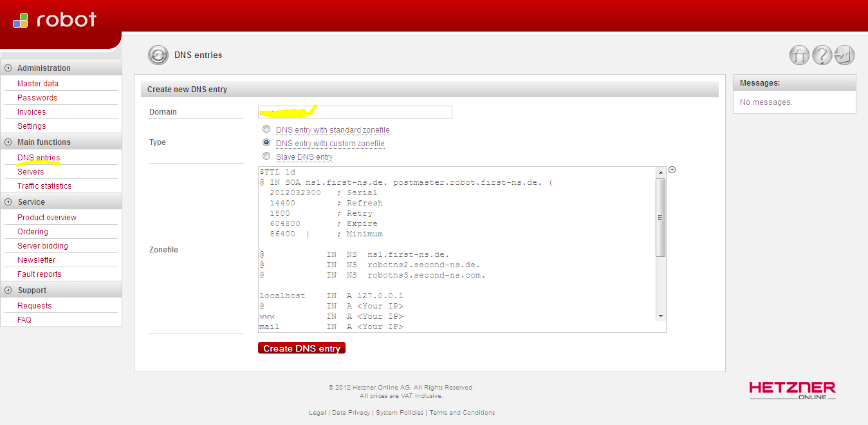This screenshot has height=425, width=868.
Task: Open DNS entries in sidebar
Action: [x=39, y=158]
